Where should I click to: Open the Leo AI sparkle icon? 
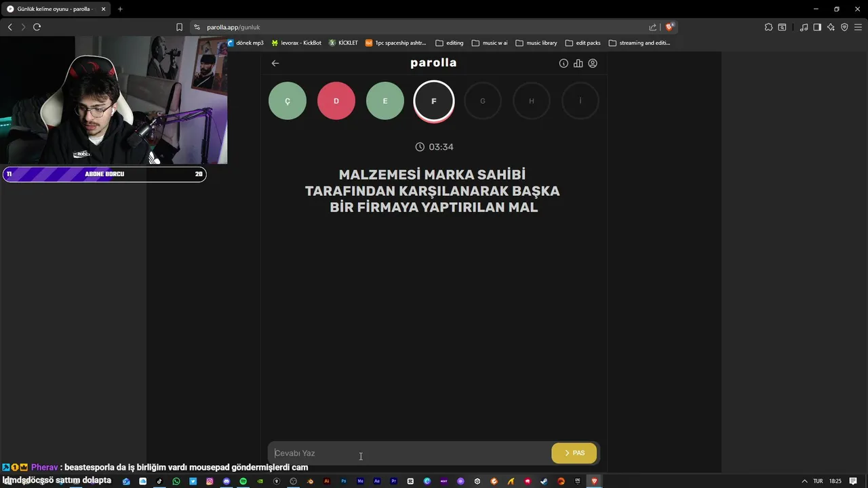click(x=831, y=27)
